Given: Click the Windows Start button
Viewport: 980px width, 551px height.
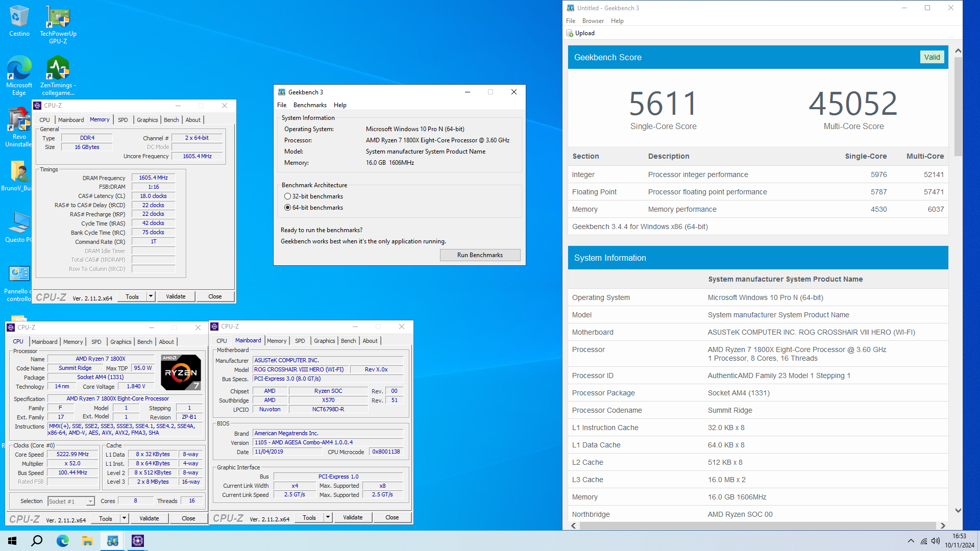Looking at the screenshot, I should coord(12,541).
